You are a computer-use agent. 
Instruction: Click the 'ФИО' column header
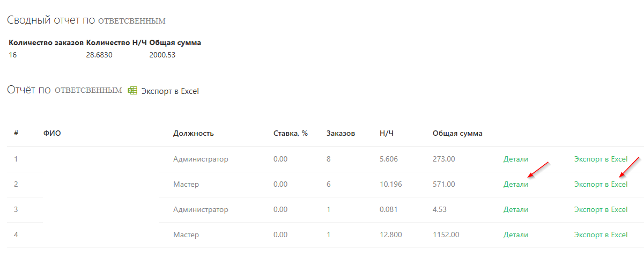tap(52, 133)
